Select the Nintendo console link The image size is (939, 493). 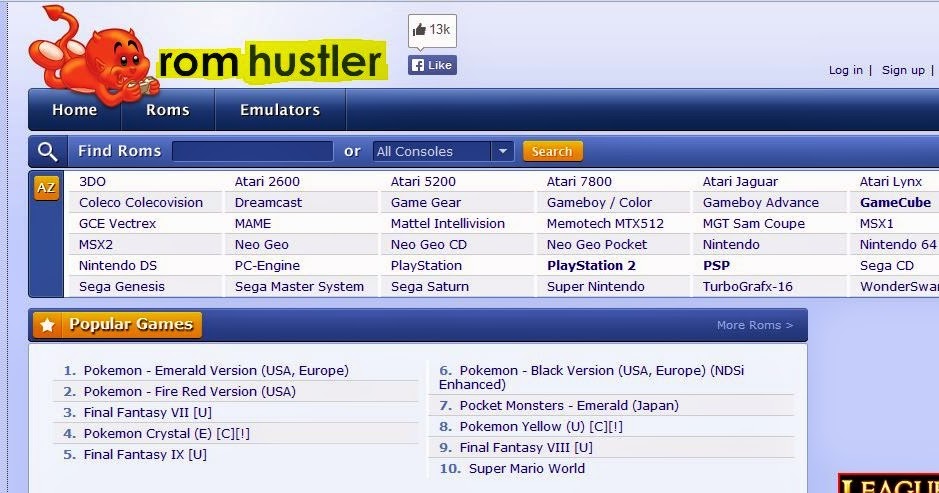pyautogui.click(x=731, y=244)
